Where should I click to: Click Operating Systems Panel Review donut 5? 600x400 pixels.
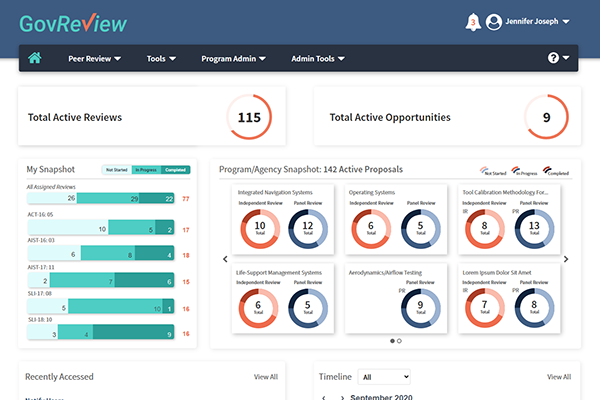[421, 229]
